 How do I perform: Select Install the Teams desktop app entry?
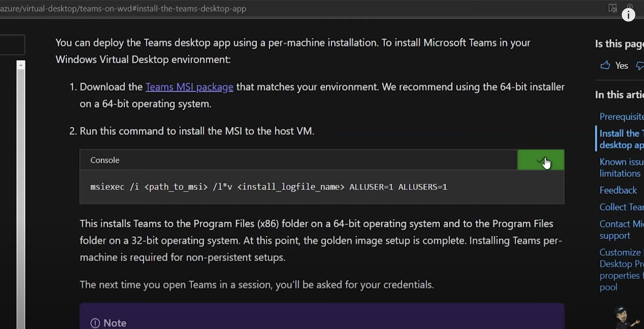(x=621, y=139)
